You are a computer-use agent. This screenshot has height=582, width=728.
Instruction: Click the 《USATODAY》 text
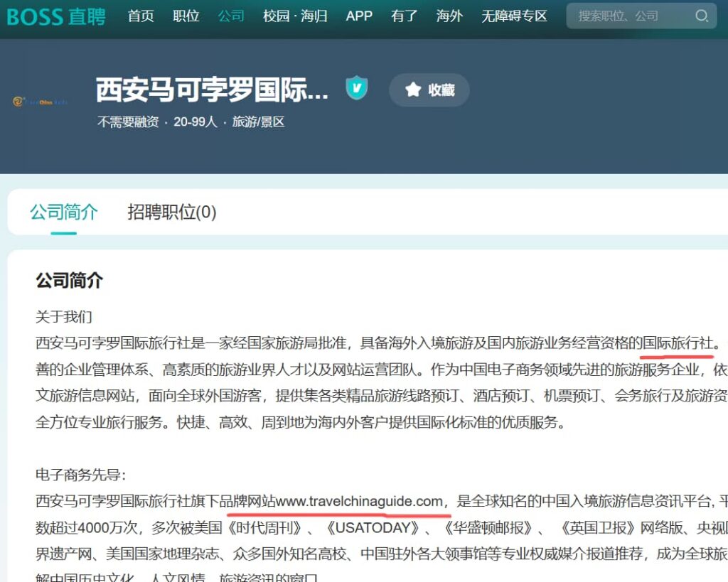(374, 528)
